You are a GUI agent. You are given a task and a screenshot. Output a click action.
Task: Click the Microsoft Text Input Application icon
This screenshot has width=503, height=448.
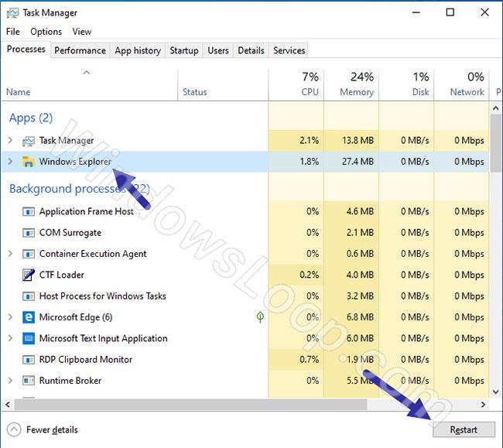[28, 338]
